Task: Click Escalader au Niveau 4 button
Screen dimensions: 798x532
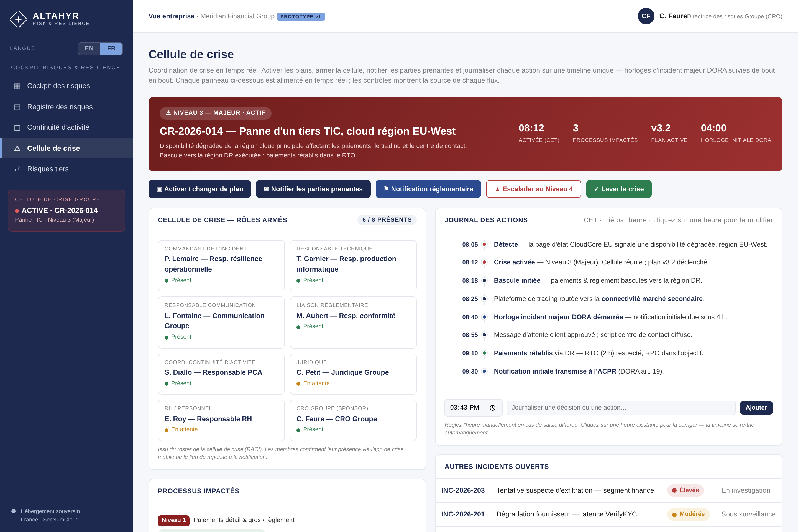Action: point(533,189)
